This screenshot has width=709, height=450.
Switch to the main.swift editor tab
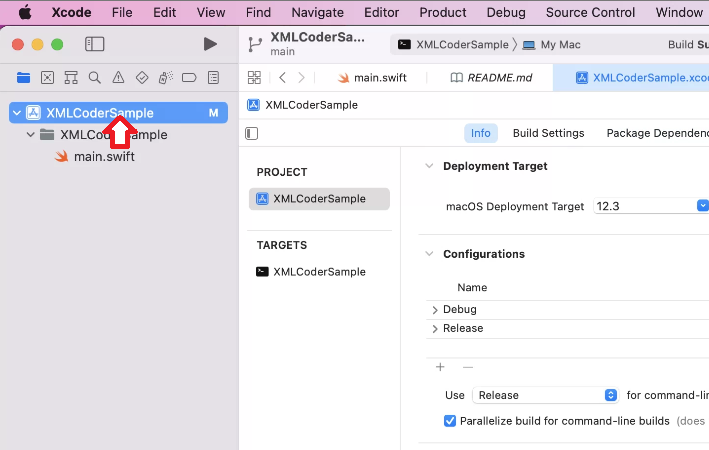372,77
